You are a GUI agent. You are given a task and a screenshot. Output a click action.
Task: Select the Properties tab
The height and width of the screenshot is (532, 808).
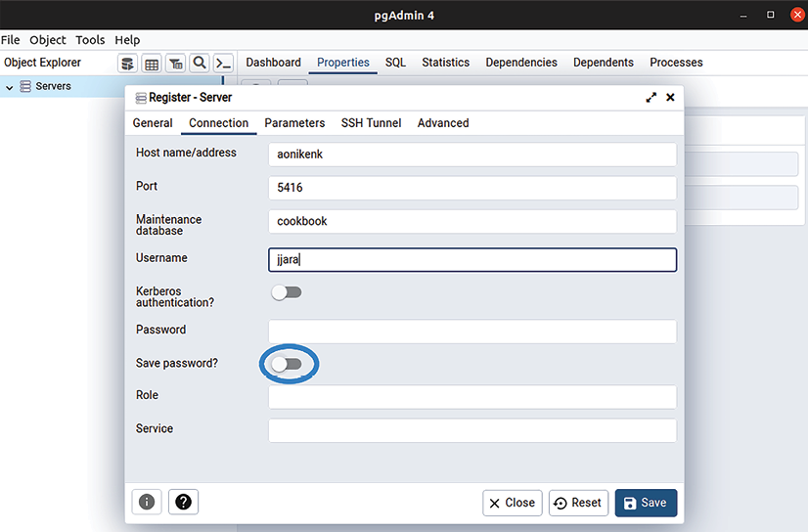(x=343, y=63)
